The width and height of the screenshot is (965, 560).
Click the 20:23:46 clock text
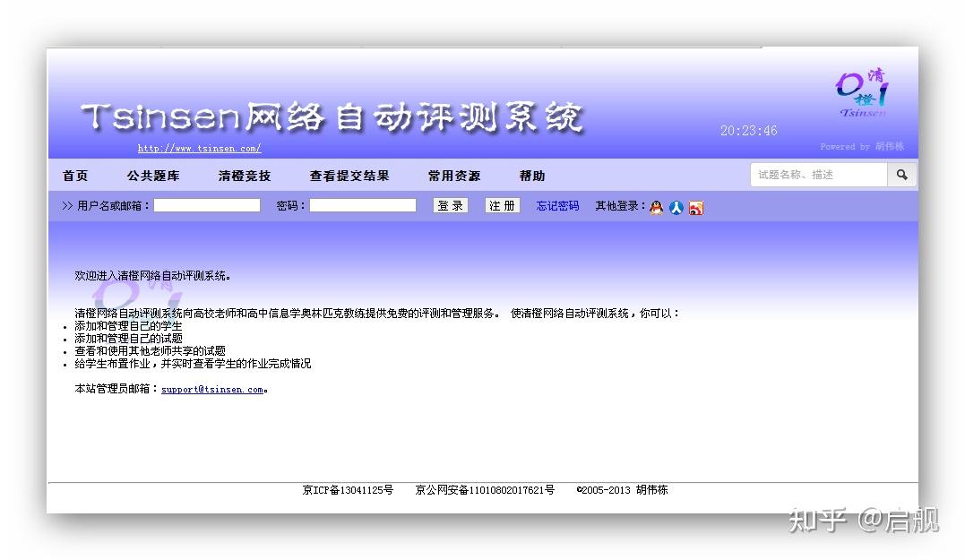pos(749,131)
